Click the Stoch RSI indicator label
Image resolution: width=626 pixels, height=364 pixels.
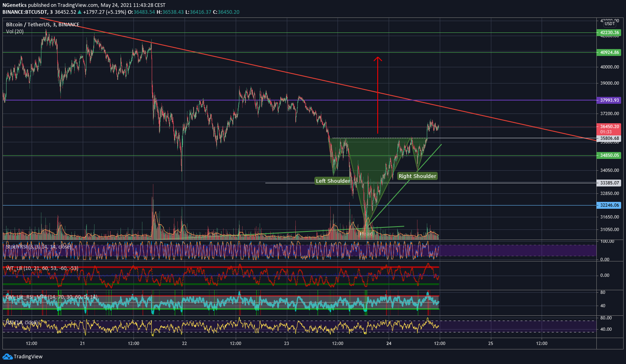tap(39, 247)
